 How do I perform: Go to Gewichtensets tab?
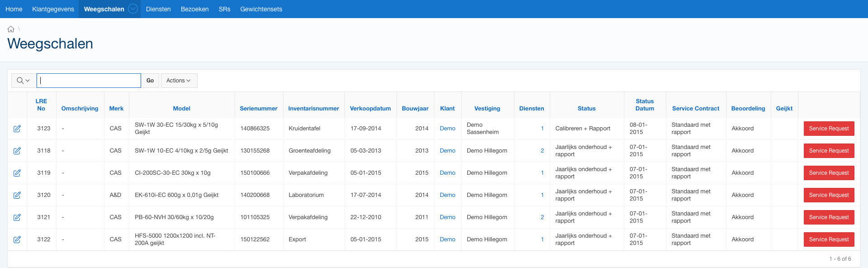pyautogui.click(x=261, y=9)
